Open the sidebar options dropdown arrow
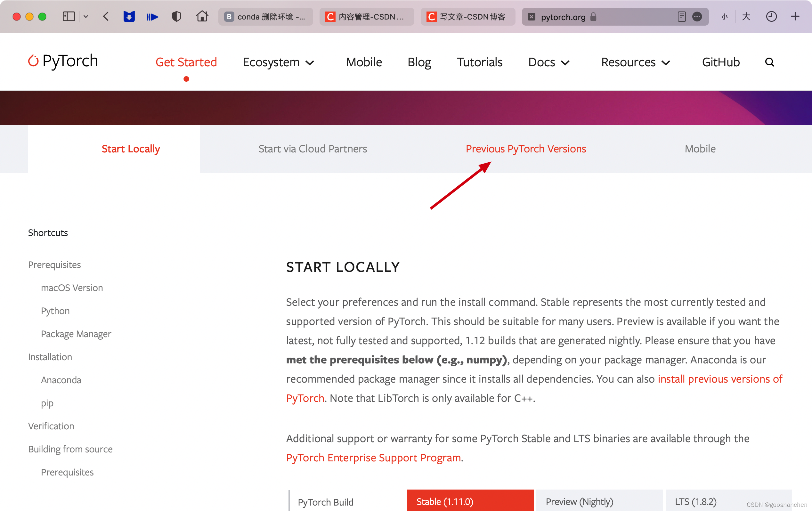The width and height of the screenshot is (812, 511). coord(86,17)
